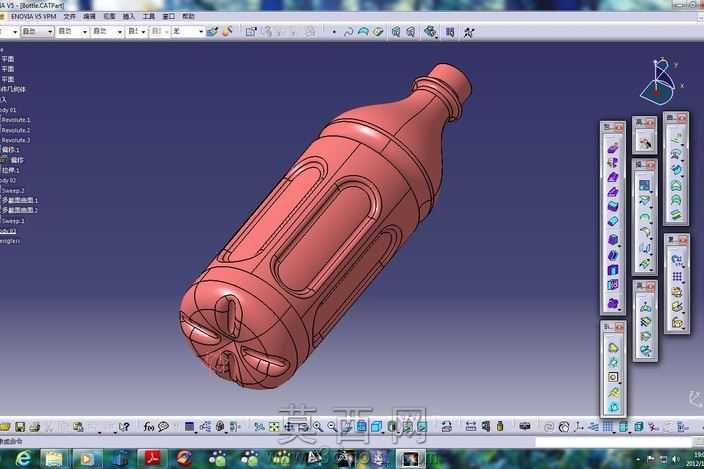Image resolution: width=704 pixels, height=469 pixels.
Task: Click the Open file folder icon
Action: [x=5, y=426]
